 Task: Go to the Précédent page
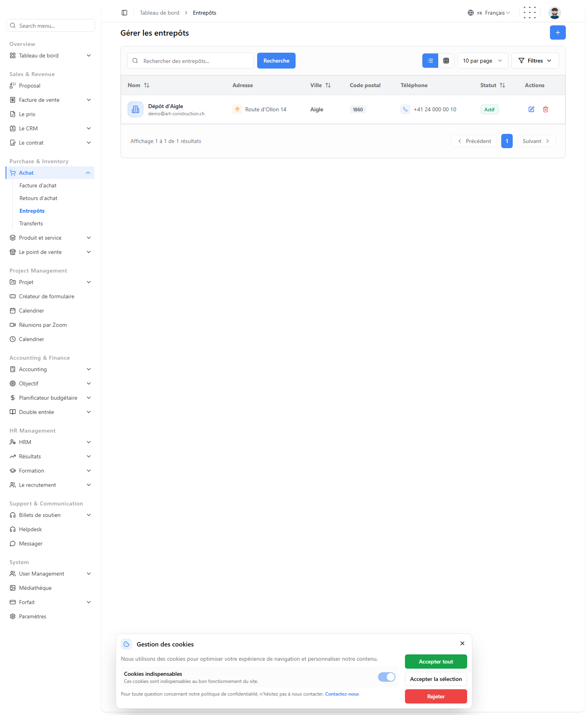click(x=474, y=141)
